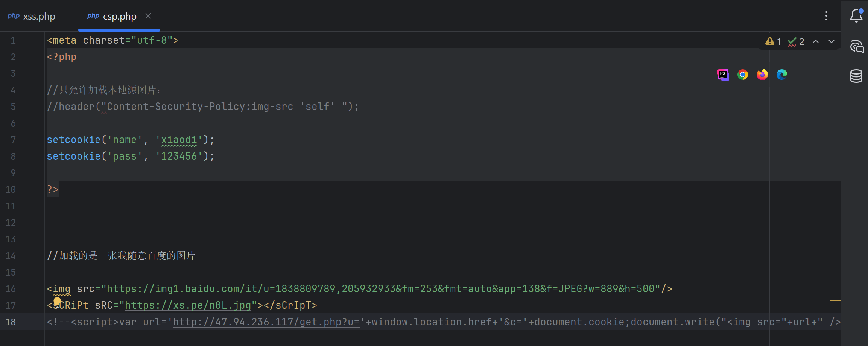The image size is (868, 346).
Task: Open the page in Chrome
Action: tap(743, 75)
